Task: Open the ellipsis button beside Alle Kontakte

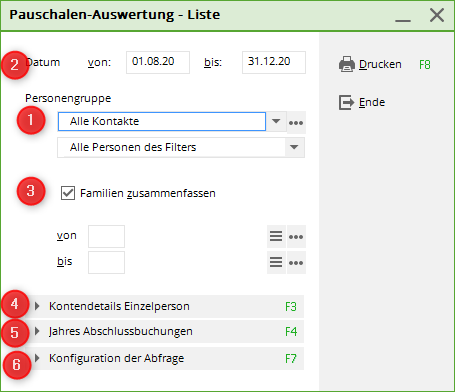Action: [x=296, y=123]
